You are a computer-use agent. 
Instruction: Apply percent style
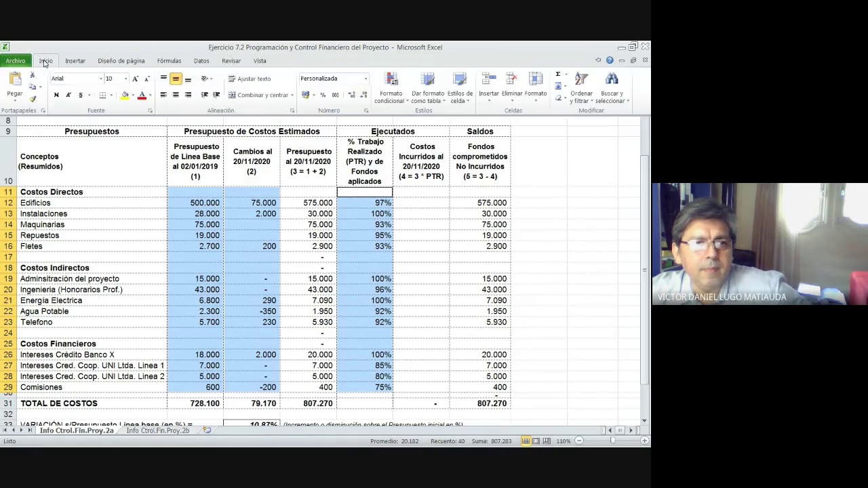323,95
